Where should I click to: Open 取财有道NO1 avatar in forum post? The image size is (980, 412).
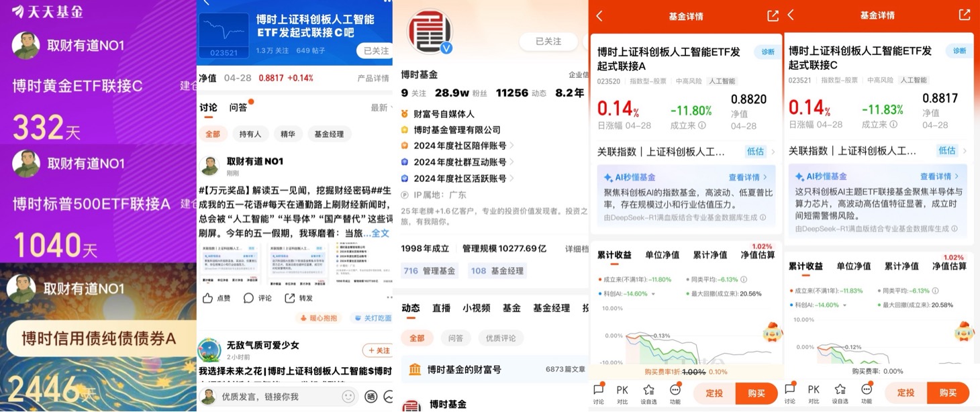[x=209, y=166]
